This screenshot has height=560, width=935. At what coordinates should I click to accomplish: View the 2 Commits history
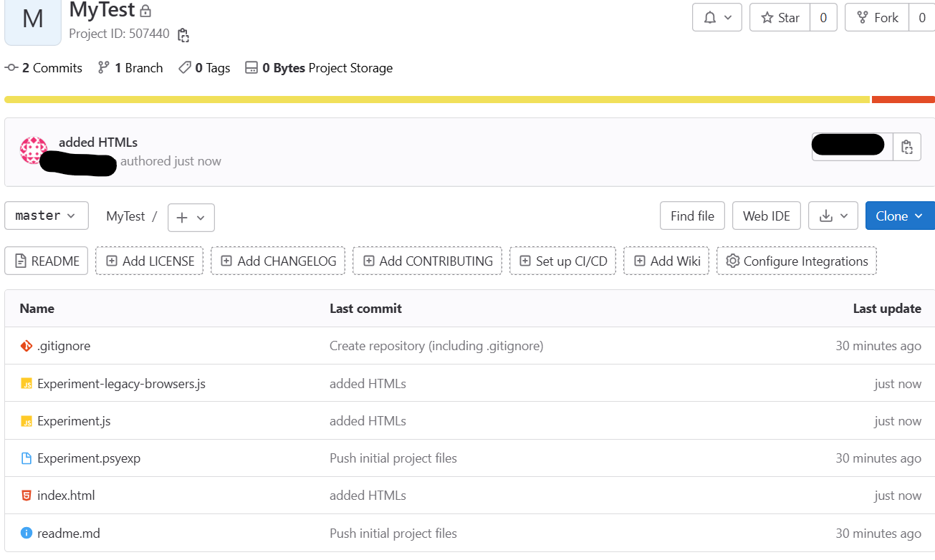(x=44, y=68)
